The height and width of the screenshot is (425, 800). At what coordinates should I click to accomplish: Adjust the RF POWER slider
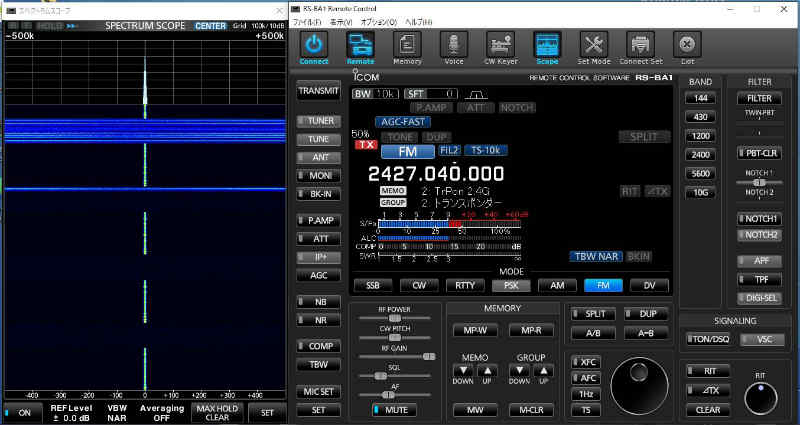pos(394,318)
